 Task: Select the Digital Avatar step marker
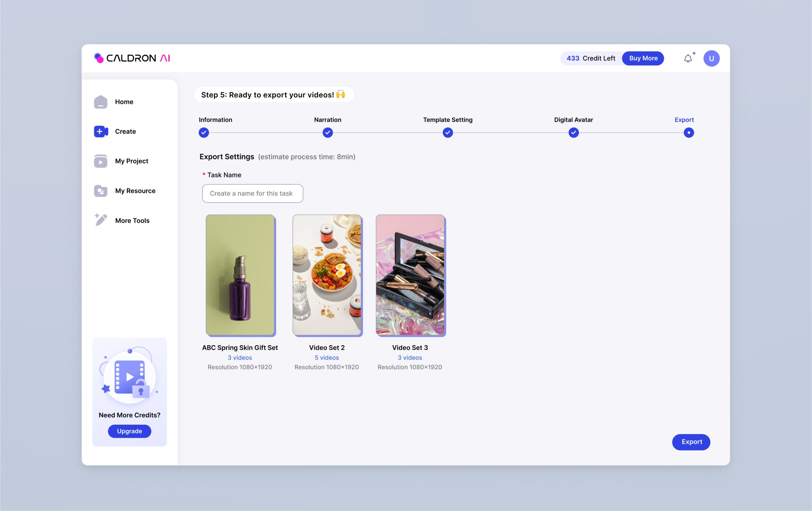(573, 133)
